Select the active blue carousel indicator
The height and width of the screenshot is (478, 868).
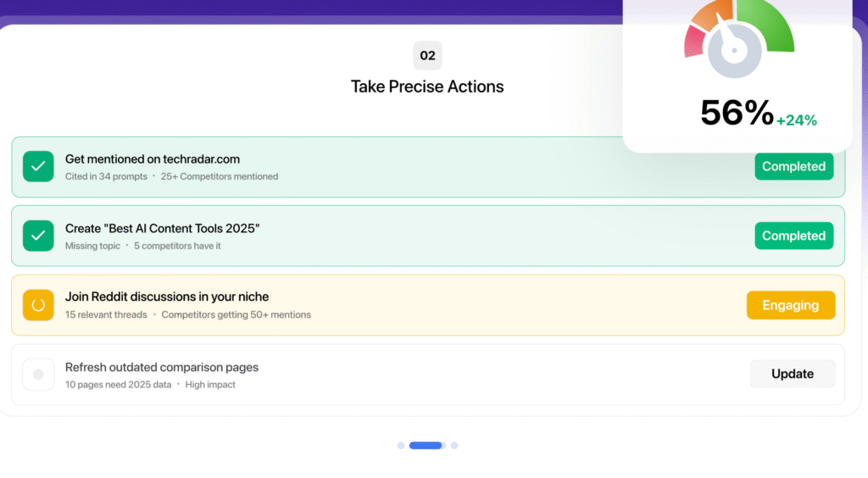click(426, 445)
